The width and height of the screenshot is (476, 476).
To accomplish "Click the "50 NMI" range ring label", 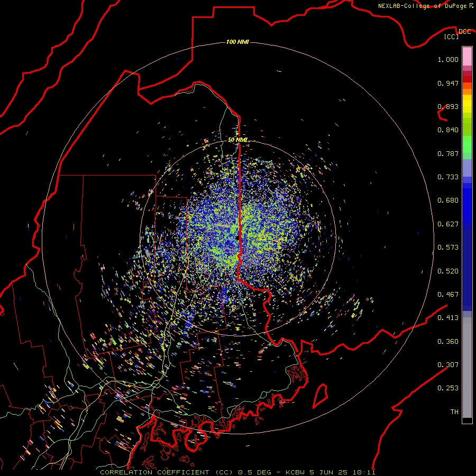I will point(237,140).
